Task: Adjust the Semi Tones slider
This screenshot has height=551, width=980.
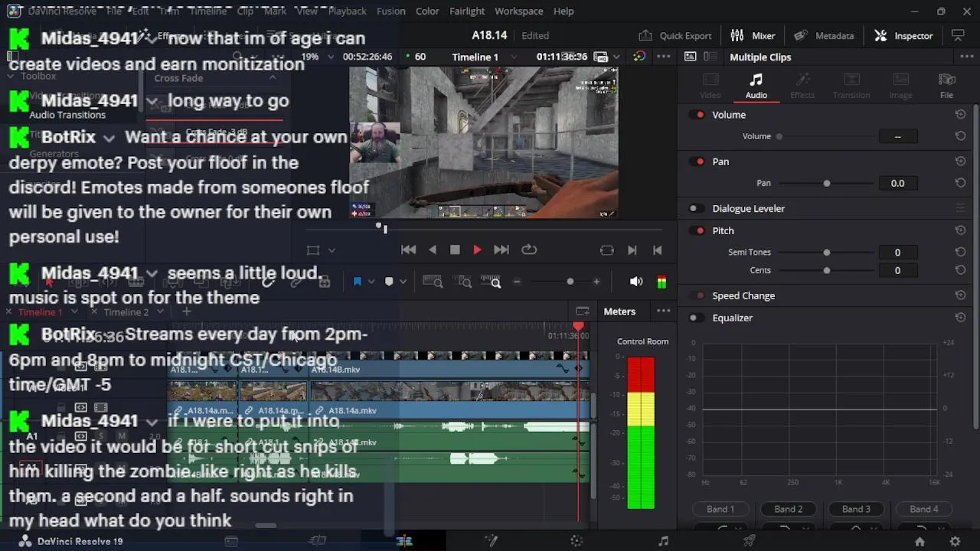Action: coord(827,252)
